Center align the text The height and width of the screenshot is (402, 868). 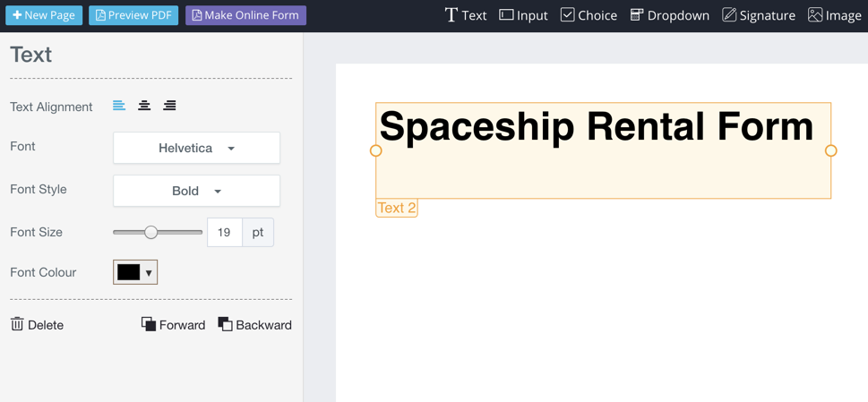(x=144, y=107)
